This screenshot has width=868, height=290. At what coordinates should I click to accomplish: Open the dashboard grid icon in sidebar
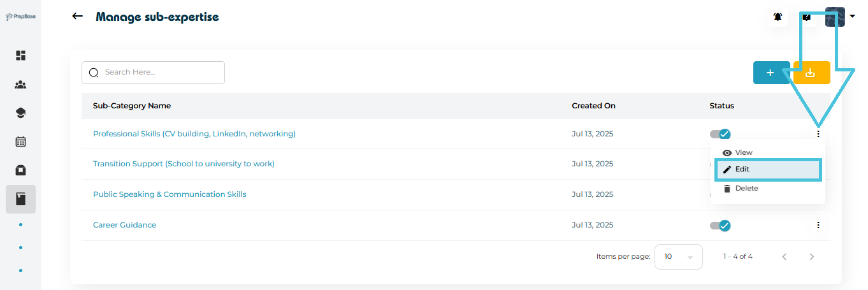click(20, 55)
